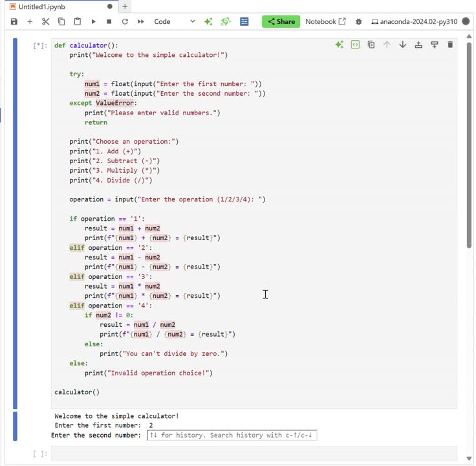Copy the selected cell from the main toolbar
The height and width of the screenshot is (466, 476).
pyautogui.click(x=61, y=21)
